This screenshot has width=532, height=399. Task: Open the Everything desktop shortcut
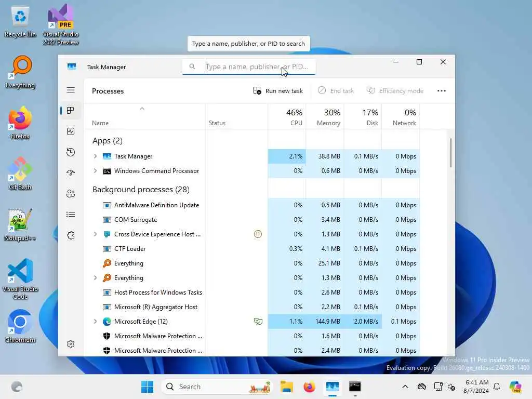pyautogui.click(x=20, y=72)
